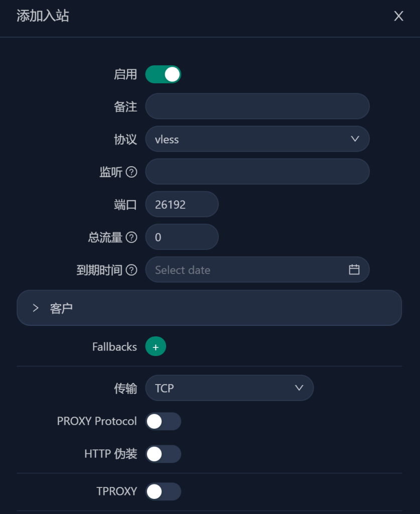420x514 pixels.
Task: Enable the PROXY Protocol switch
Action: [x=162, y=421]
